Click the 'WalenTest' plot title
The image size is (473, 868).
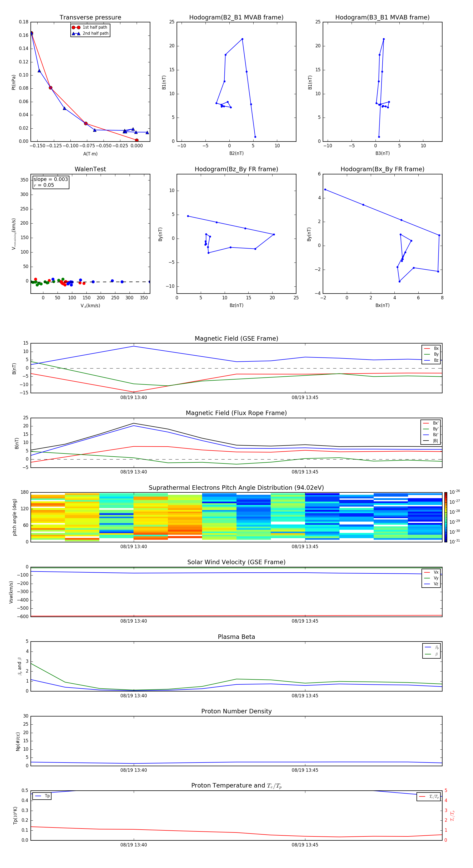pyautogui.click(x=90, y=169)
